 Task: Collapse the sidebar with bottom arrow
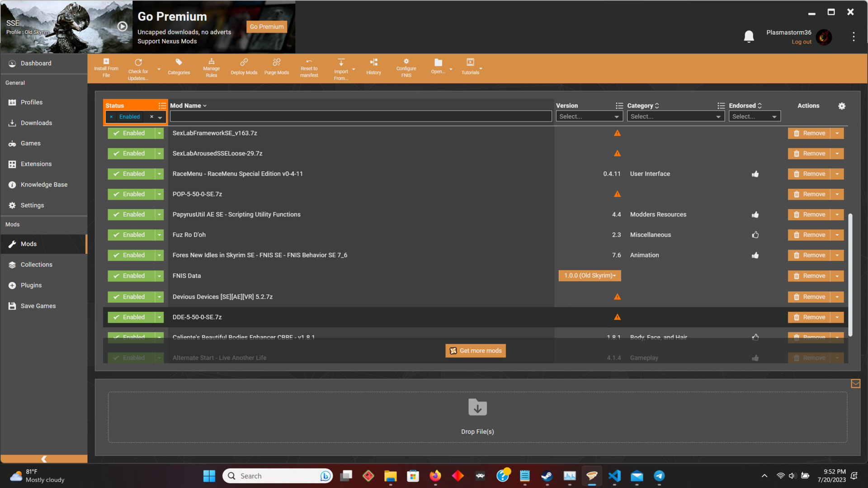[44, 459]
